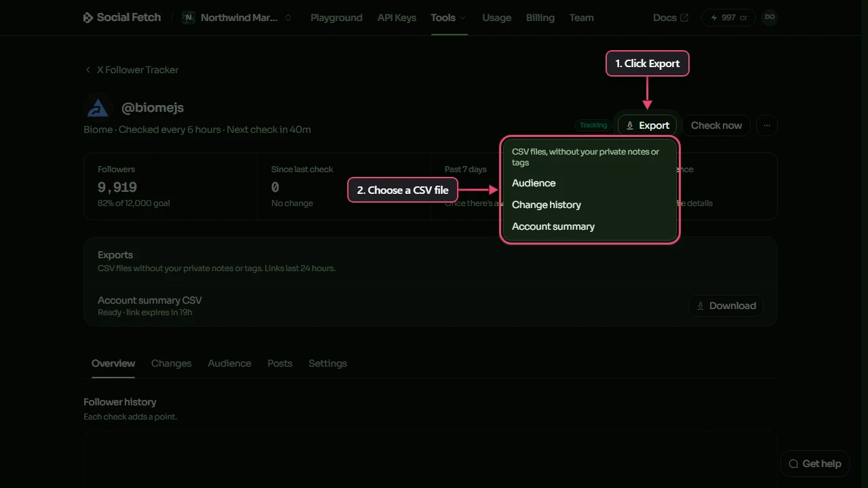This screenshot has width=868, height=488.
Task: Expand the Tools navigation dropdown
Action: (448, 18)
